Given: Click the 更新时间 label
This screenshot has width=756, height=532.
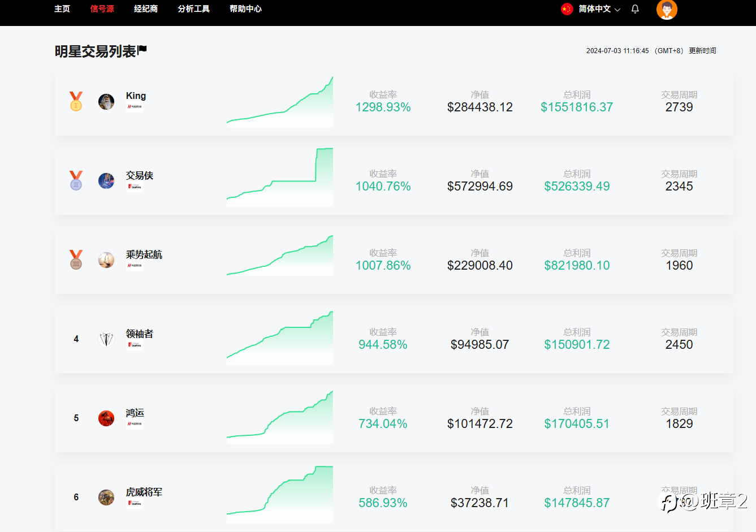Looking at the screenshot, I should 702,51.
